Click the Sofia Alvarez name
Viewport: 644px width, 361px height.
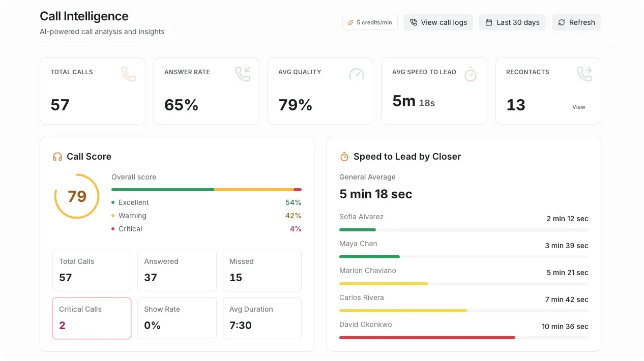(362, 217)
